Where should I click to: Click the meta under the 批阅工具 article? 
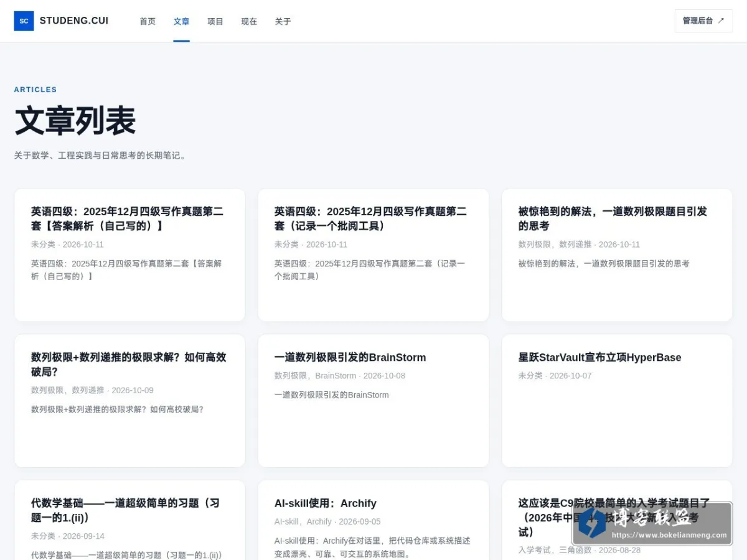[x=311, y=245]
